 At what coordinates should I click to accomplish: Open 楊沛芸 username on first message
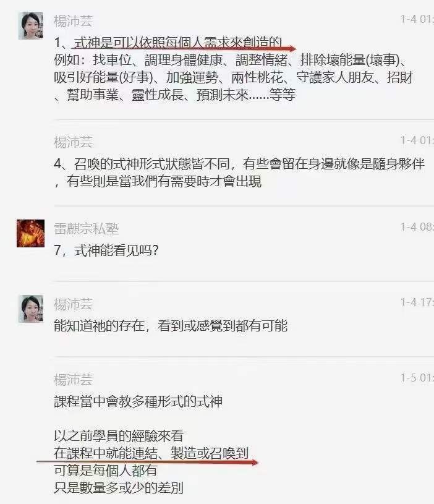coord(73,21)
